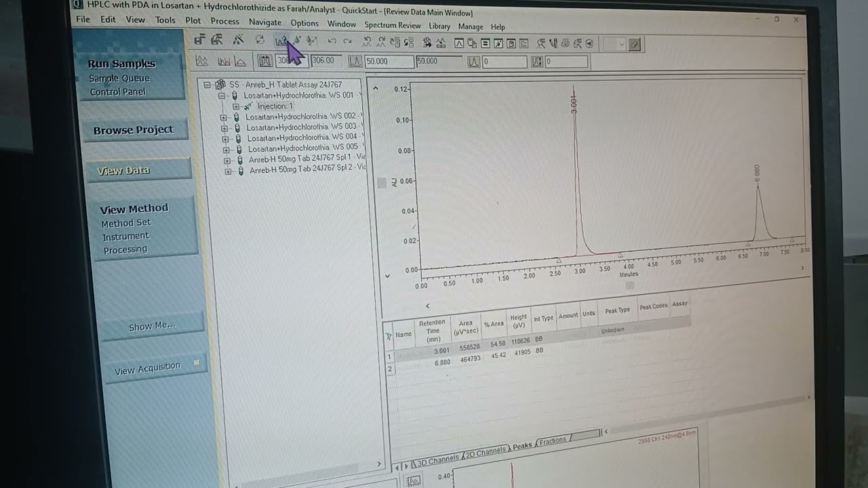This screenshot has width=868, height=488.
Task: Toggle the View Acquisition indicator box
Action: 197,363
